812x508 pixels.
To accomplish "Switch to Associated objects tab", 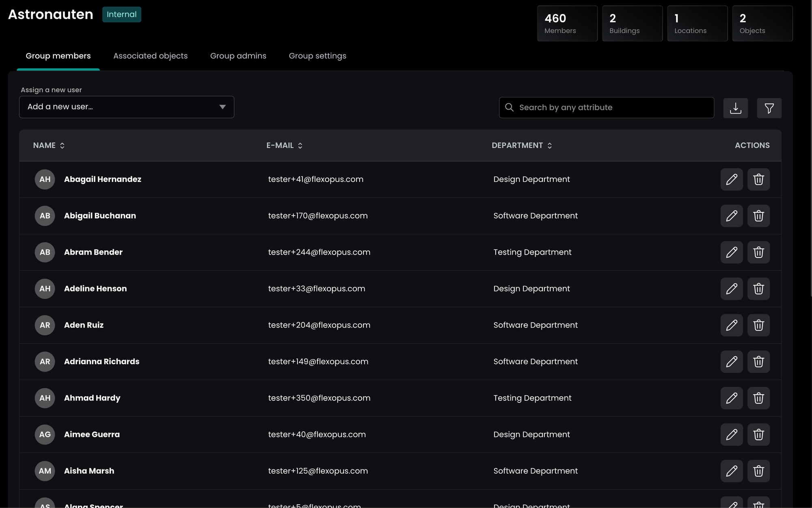I will (x=150, y=56).
